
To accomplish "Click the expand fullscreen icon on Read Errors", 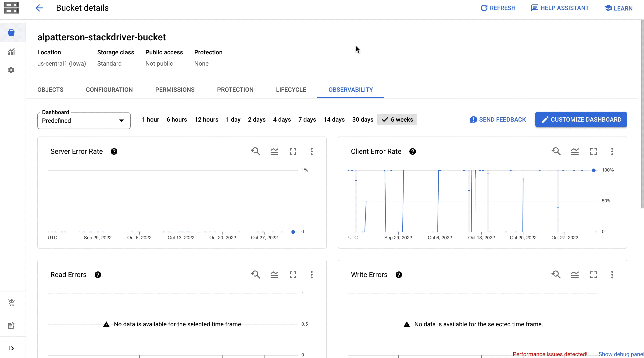I will pyautogui.click(x=293, y=275).
